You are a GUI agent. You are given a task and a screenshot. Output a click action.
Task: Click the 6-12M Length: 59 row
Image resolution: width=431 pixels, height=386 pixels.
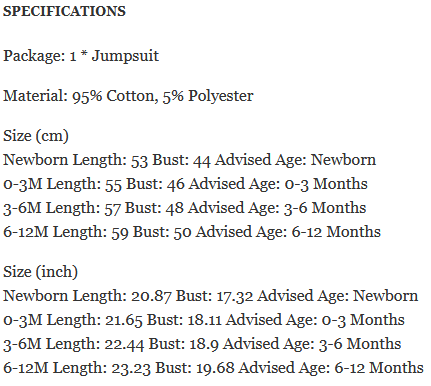click(x=192, y=232)
